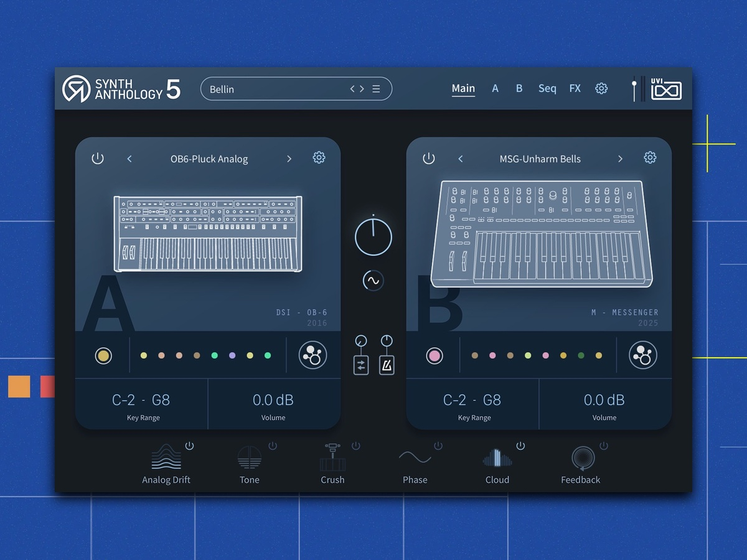Open the OB6-Pluck Analog preset name
The image size is (747, 560).
(209, 159)
